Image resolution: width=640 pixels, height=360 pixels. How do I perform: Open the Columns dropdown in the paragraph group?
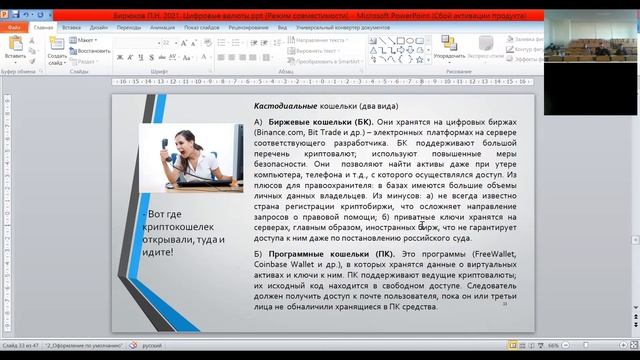coord(268,58)
